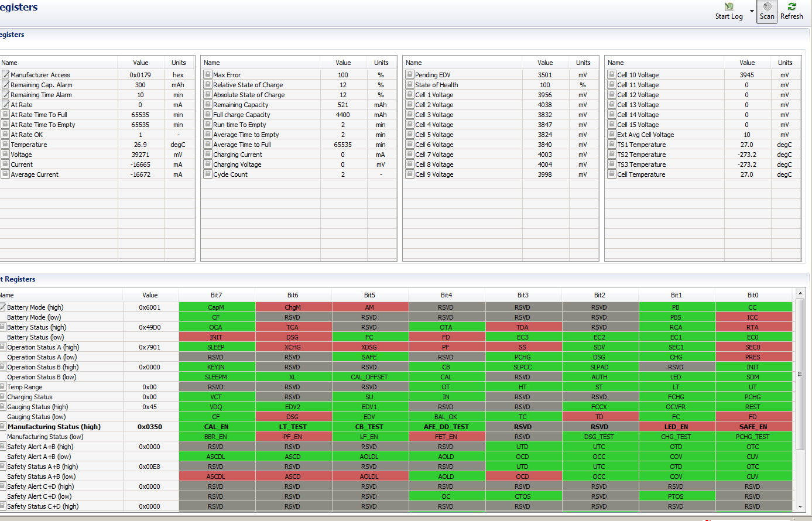Viewport: 812px width, 521px height.
Task: Click the lock icon beside At Rate Time To Full
Action: 5,115
